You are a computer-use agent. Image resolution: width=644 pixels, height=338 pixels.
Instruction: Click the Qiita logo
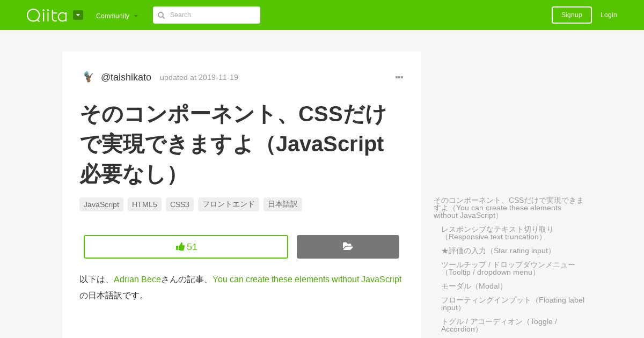47,15
